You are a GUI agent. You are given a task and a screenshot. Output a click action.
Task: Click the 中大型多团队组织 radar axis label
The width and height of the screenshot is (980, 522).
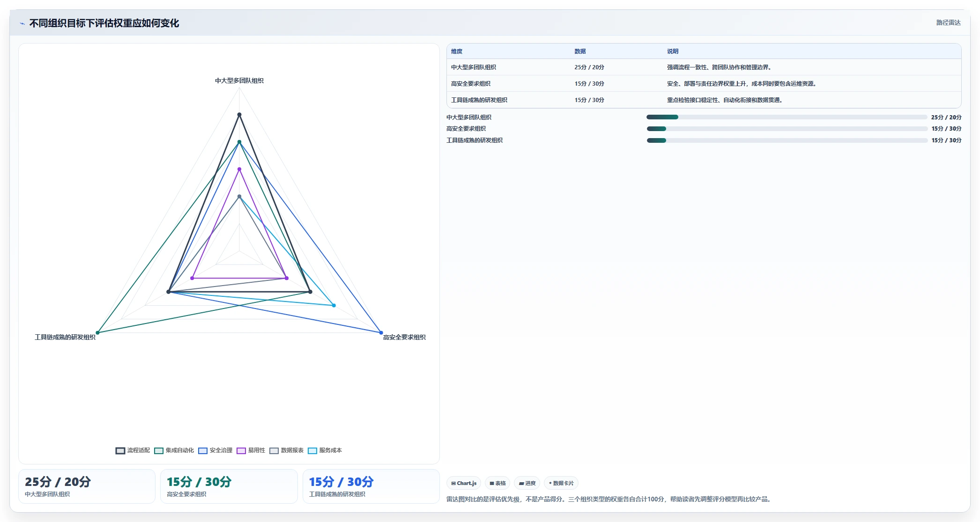(x=239, y=81)
